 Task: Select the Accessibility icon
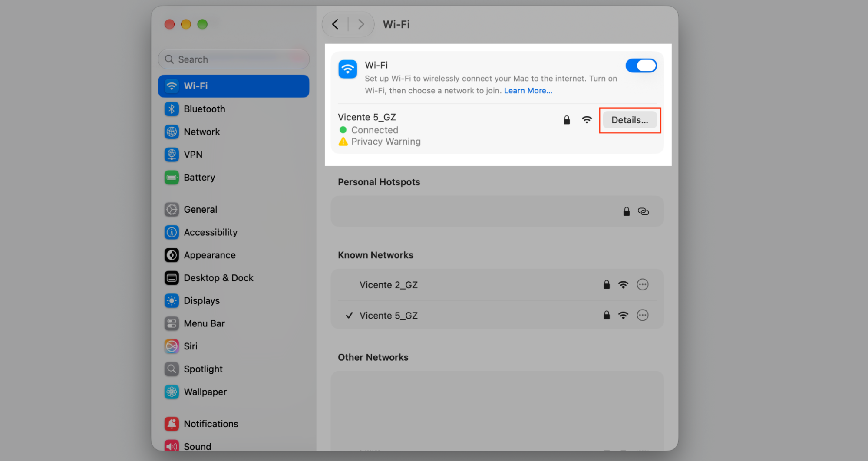[172, 232]
